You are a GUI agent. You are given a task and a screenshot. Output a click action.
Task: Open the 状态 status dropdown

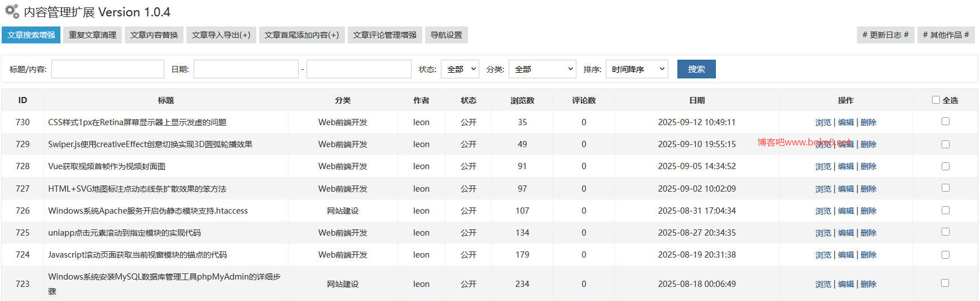click(460, 69)
